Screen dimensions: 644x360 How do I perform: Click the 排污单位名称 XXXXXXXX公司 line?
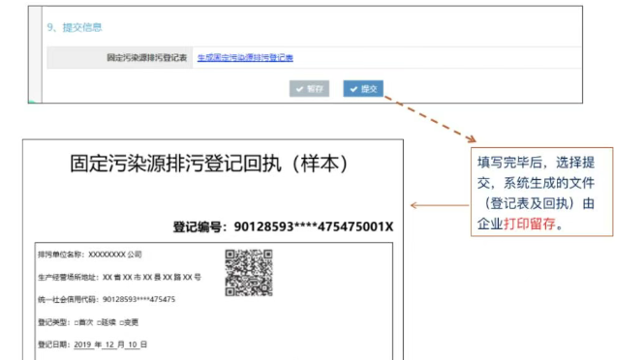90,255
